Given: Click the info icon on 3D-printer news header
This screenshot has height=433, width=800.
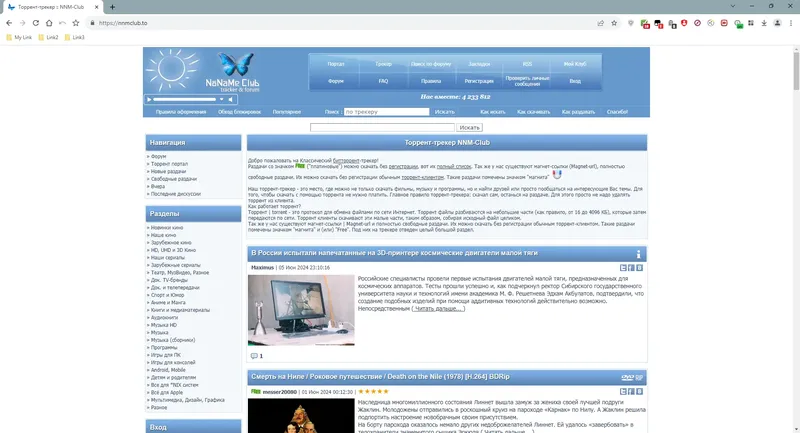Looking at the screenshot, I should 638,253.
